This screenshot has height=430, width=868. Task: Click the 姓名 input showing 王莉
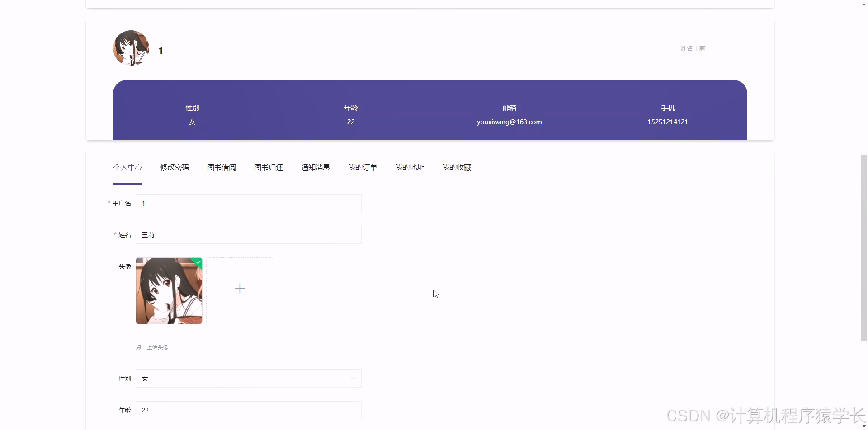click(249, 235)
